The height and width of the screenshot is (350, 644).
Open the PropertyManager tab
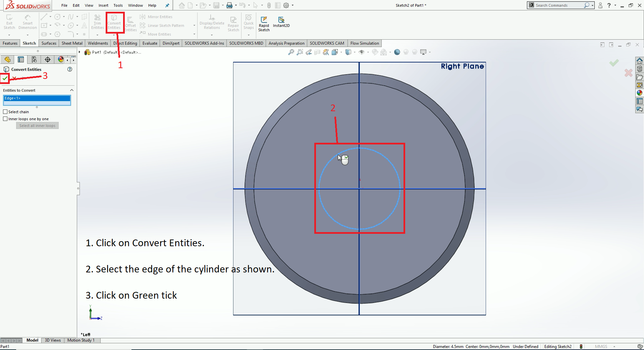21,59
